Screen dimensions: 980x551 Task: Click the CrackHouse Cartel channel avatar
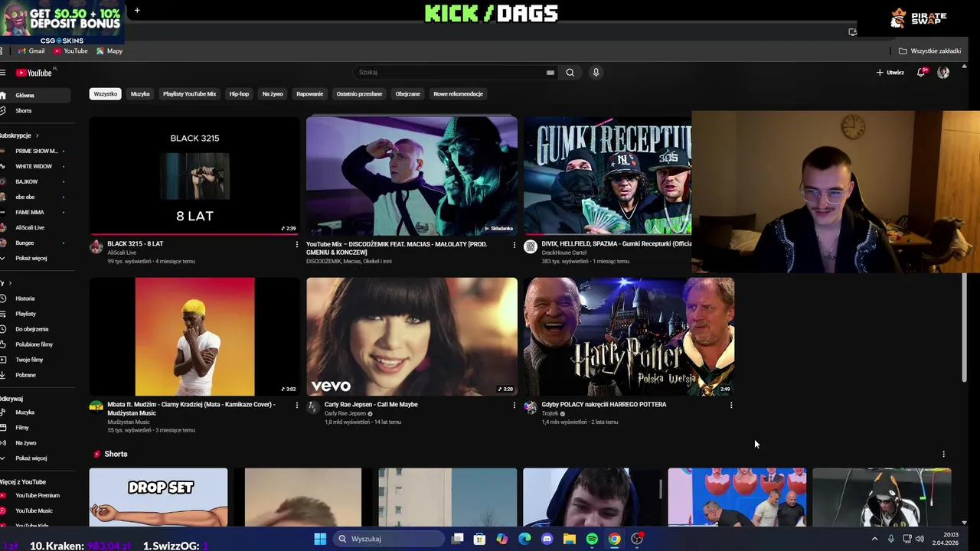tap(530, 247)
